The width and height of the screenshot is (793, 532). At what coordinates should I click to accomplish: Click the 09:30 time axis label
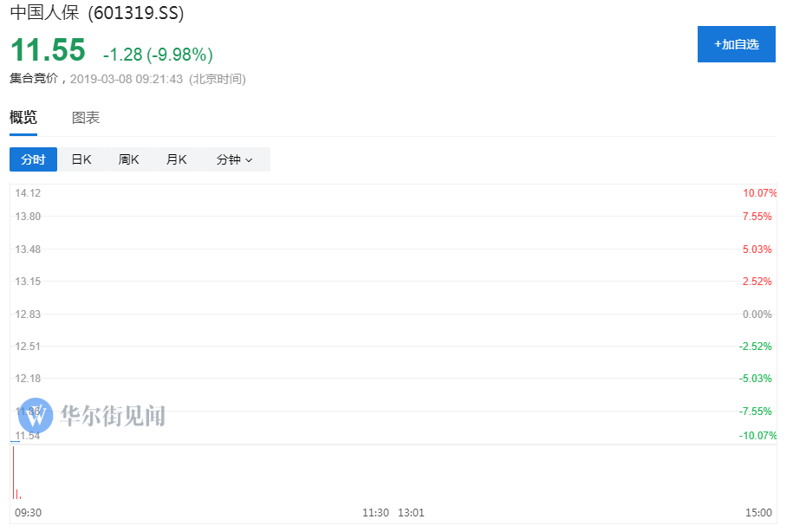(28, 513)
